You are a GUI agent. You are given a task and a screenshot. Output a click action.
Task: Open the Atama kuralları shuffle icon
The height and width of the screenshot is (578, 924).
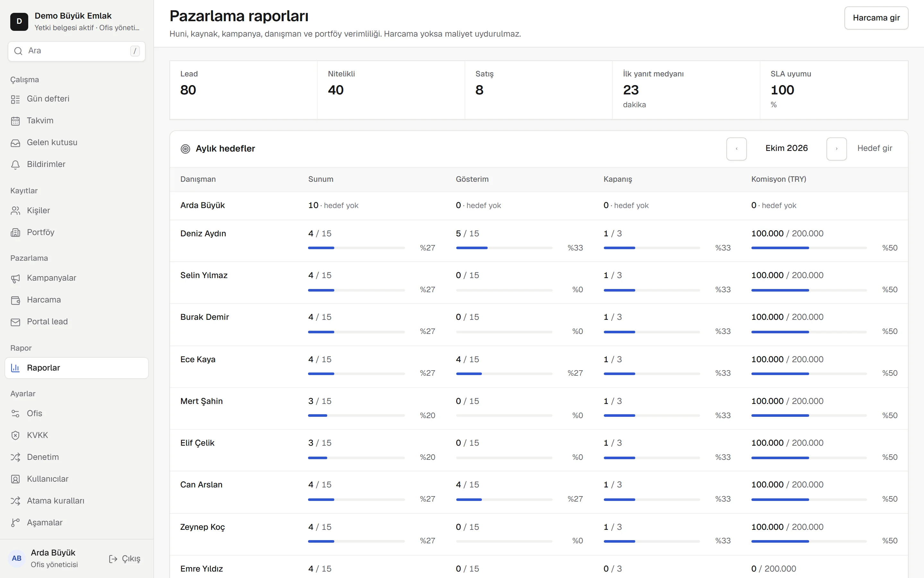click(x=15, y=501)
